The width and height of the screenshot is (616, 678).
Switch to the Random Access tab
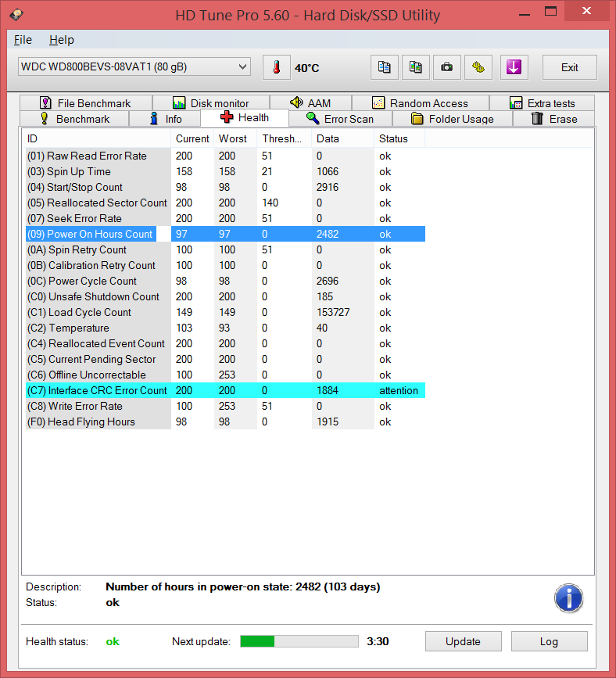pyautogui.click(x=420, y=103)
